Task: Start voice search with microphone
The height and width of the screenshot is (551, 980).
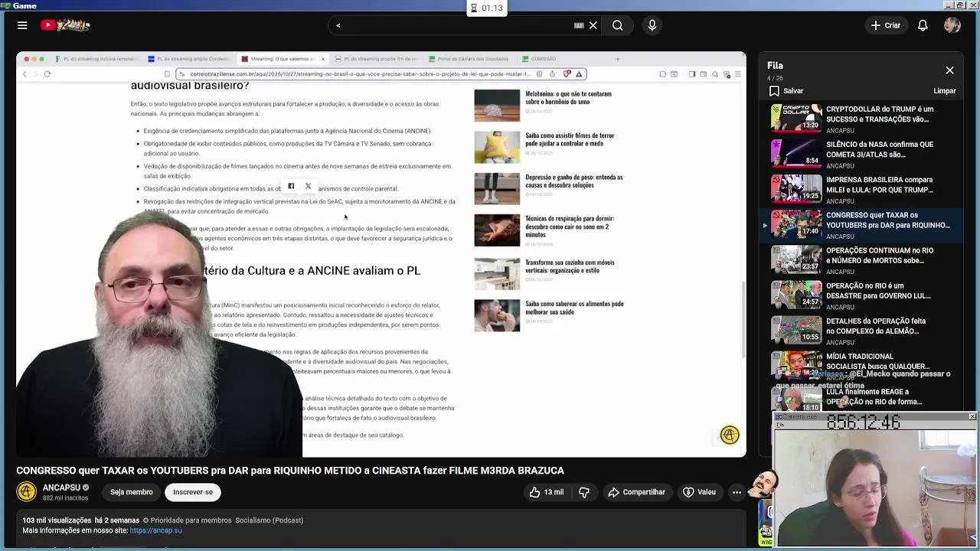Action: [652, 25]
